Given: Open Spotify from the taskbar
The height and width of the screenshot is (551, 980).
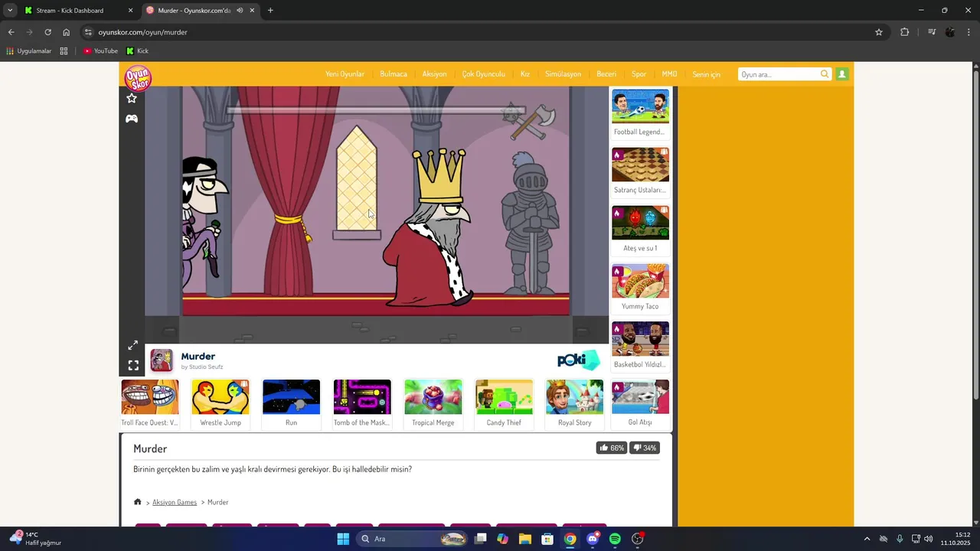Looking at the screenshot, I should pos(615,539).
